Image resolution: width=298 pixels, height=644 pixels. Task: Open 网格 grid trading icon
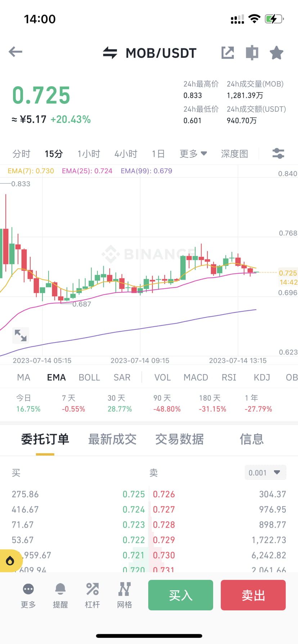pos(125,596)
